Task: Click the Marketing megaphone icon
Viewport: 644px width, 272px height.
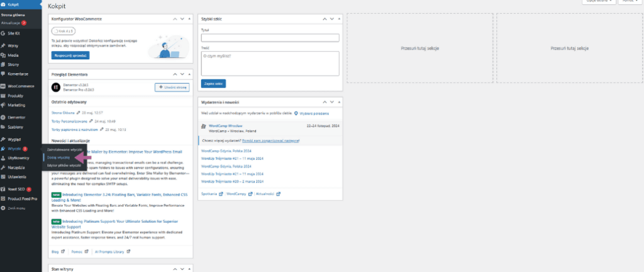Action: coord(3,105)
